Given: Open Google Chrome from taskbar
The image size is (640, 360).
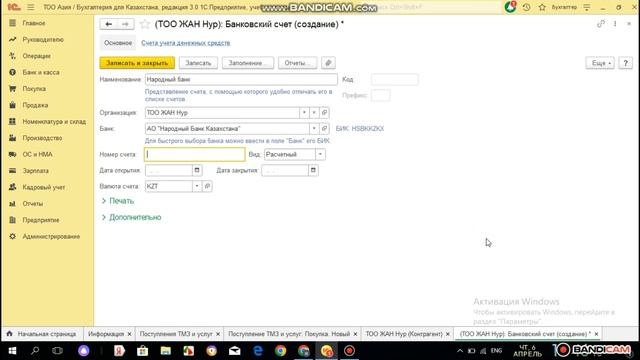Looking at the screenshot, I should tap(280, 351).
